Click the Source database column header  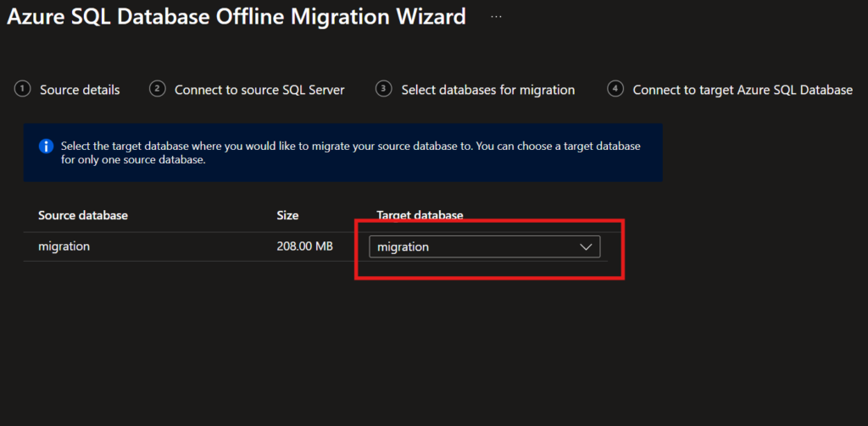(83, 215)
